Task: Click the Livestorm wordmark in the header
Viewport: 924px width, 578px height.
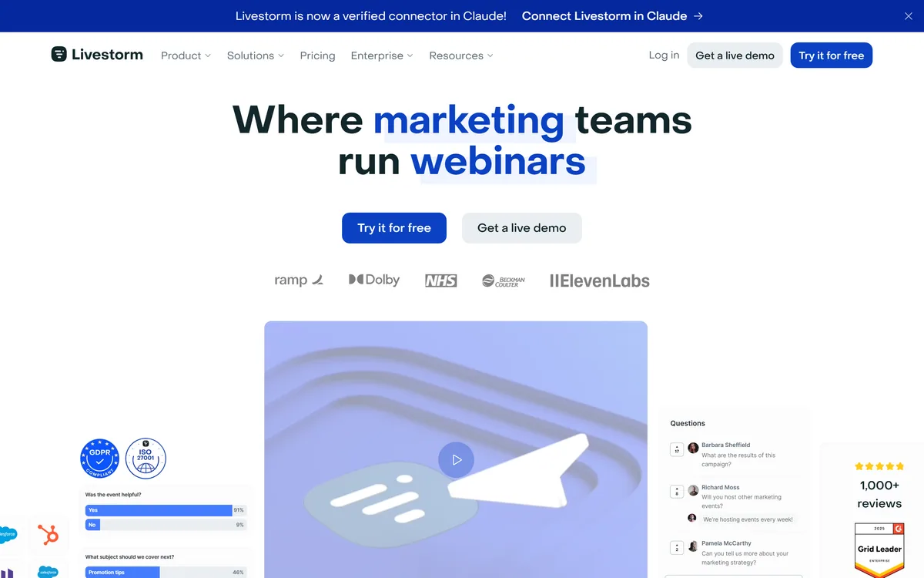Action: coord(107,55)
